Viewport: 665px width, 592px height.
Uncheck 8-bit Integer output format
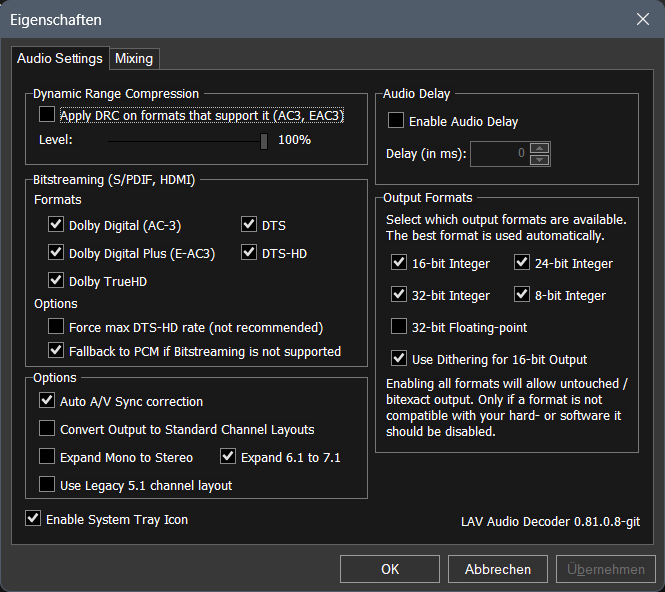point(522,294)
